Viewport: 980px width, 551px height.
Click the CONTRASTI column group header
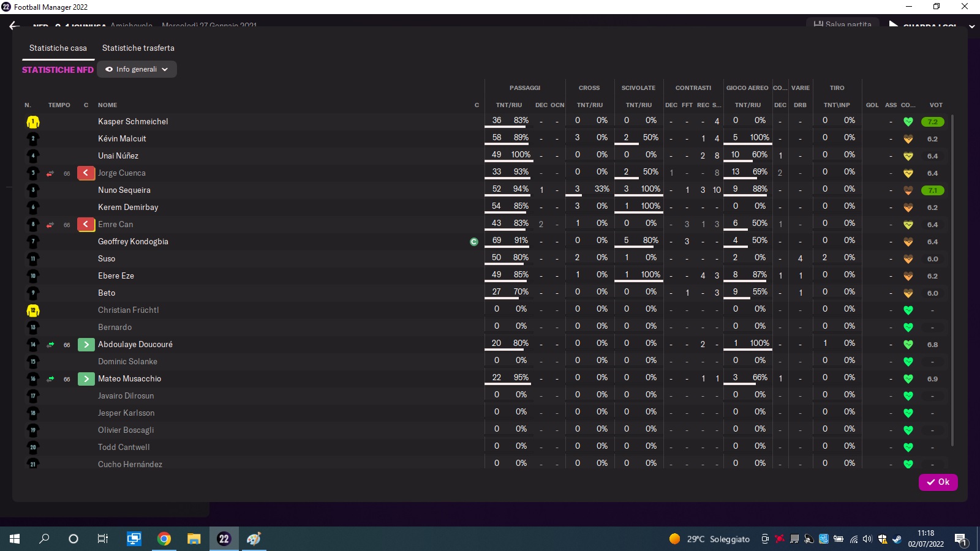tap(693, 88)
